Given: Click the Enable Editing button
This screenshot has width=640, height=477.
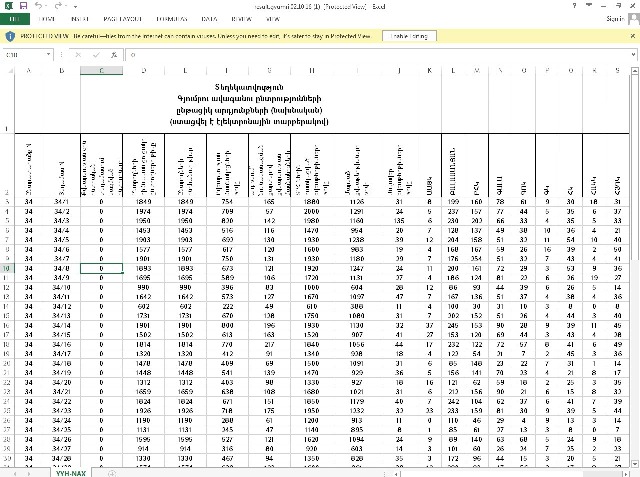Looking at the screenshot, I should coord(406,36).
